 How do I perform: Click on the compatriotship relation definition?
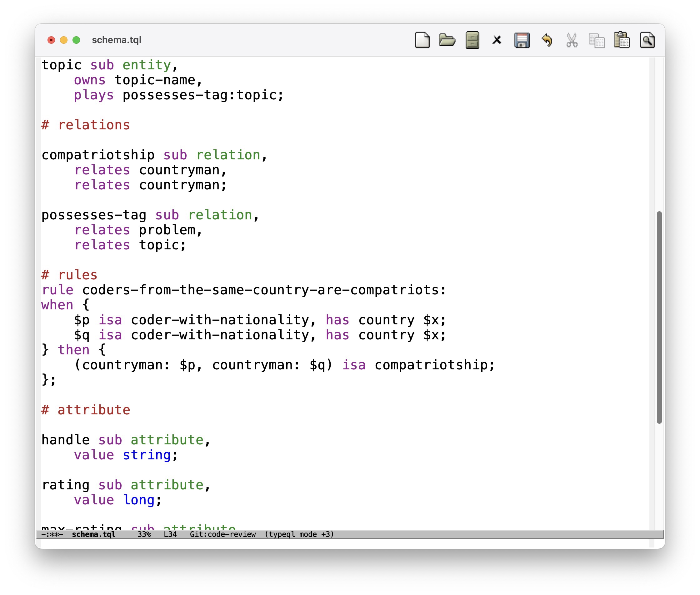point(96,155)
